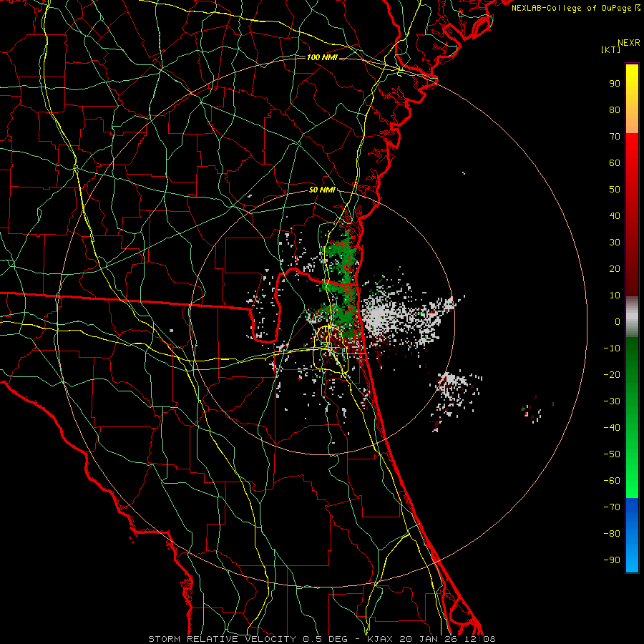
Task: Select the -40 value on velocity scale
Action: 612,428
